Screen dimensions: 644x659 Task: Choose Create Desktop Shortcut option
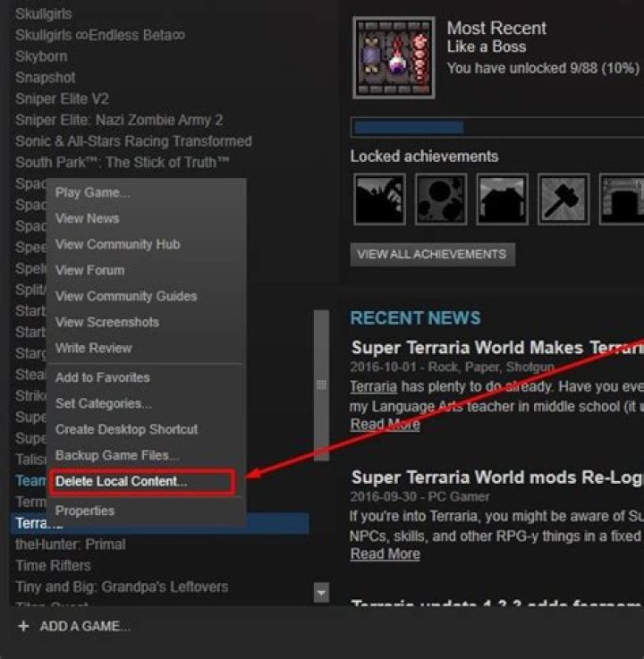point(126,429)
